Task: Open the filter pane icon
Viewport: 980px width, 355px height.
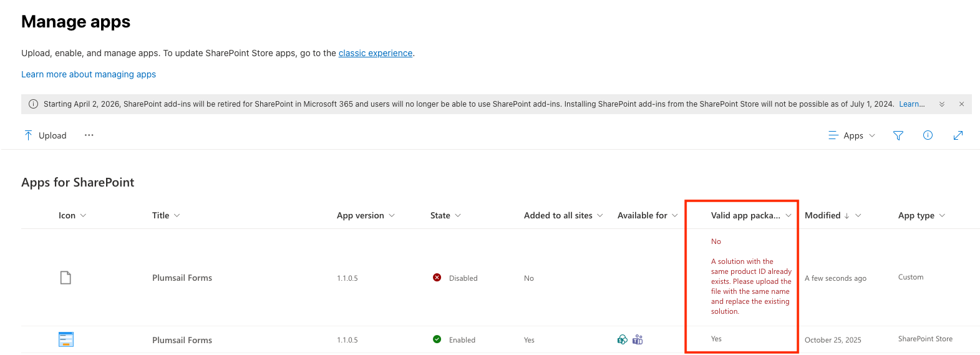Action: tap(898, 135)
